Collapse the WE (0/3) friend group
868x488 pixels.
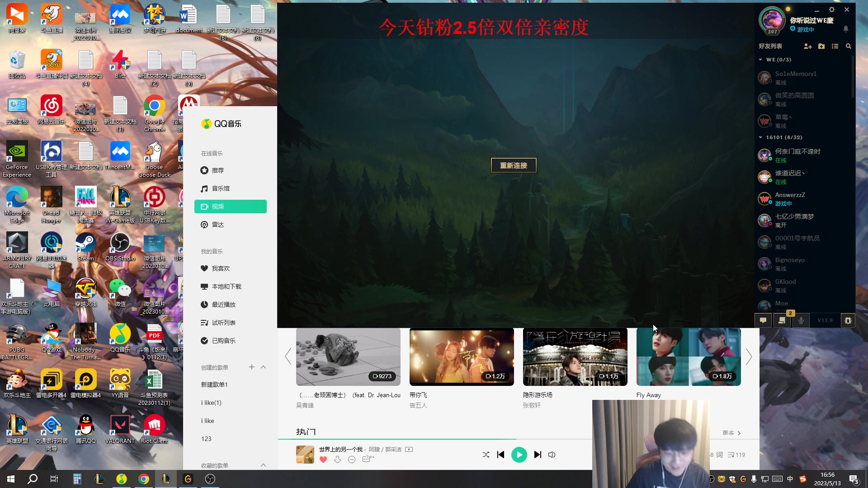[760, 60]
